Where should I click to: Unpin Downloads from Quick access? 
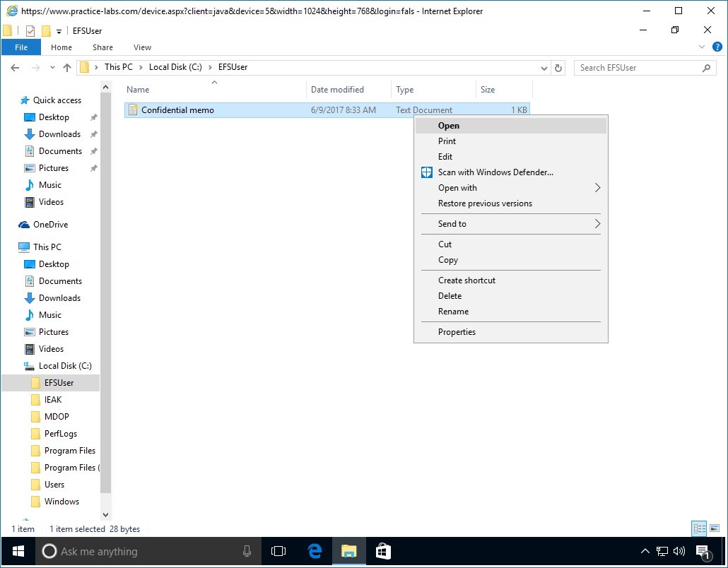point(93,134)
